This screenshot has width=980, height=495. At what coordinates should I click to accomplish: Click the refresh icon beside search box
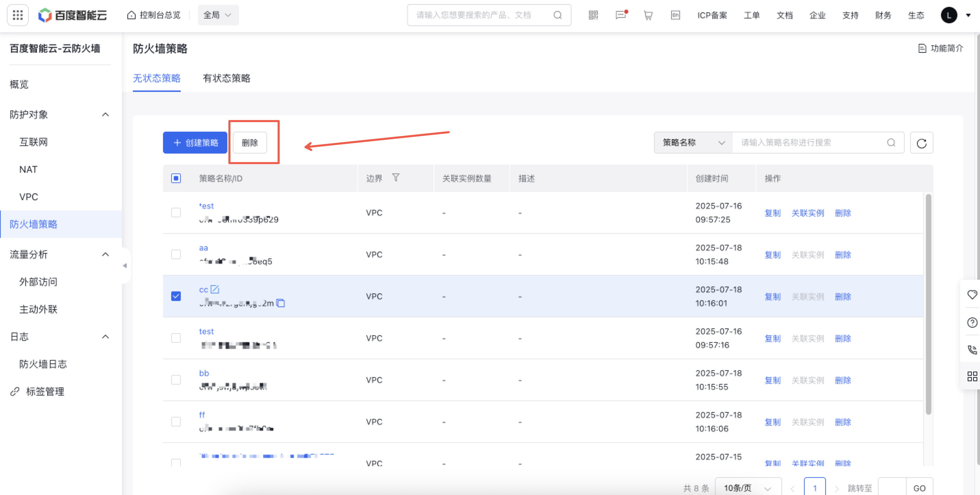point(921,143)
